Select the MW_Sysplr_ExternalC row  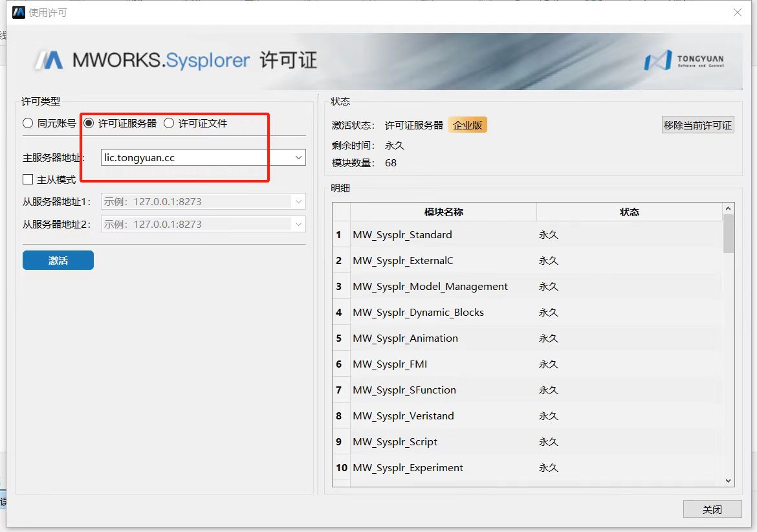(527, 261)
